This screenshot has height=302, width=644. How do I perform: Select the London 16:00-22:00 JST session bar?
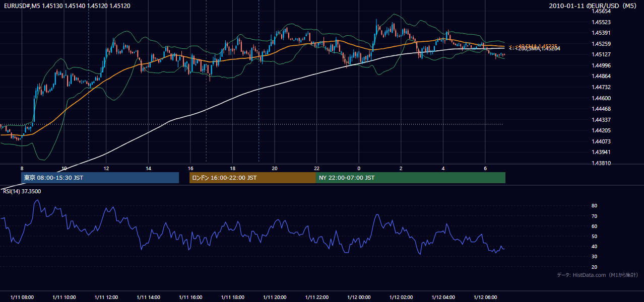(x=252, y=178)
